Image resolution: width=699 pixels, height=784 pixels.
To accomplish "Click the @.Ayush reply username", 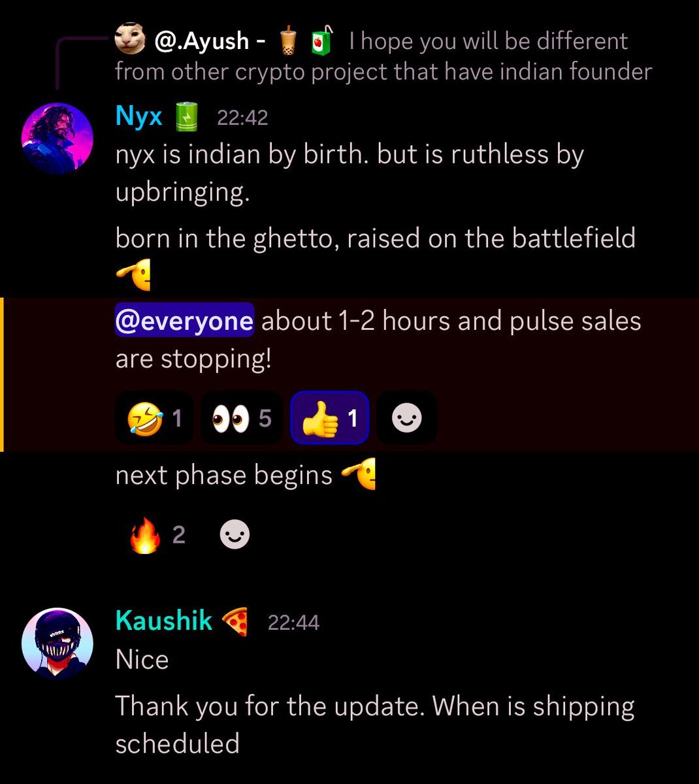I will 202,41.
